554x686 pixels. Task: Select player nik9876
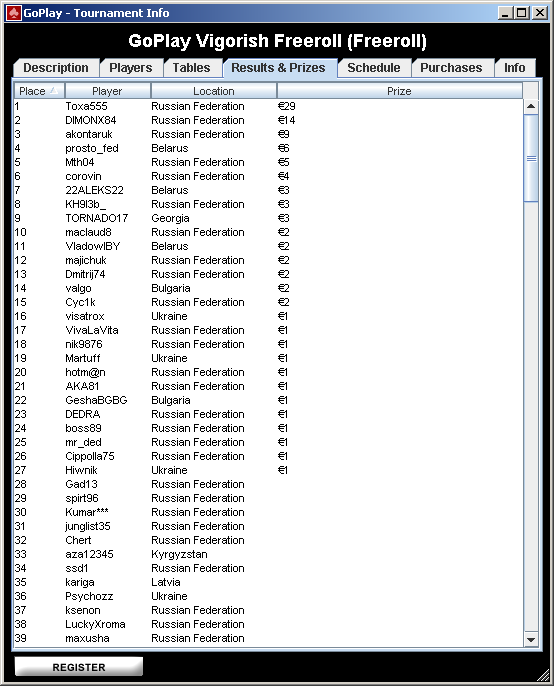[x=84, y=344]
